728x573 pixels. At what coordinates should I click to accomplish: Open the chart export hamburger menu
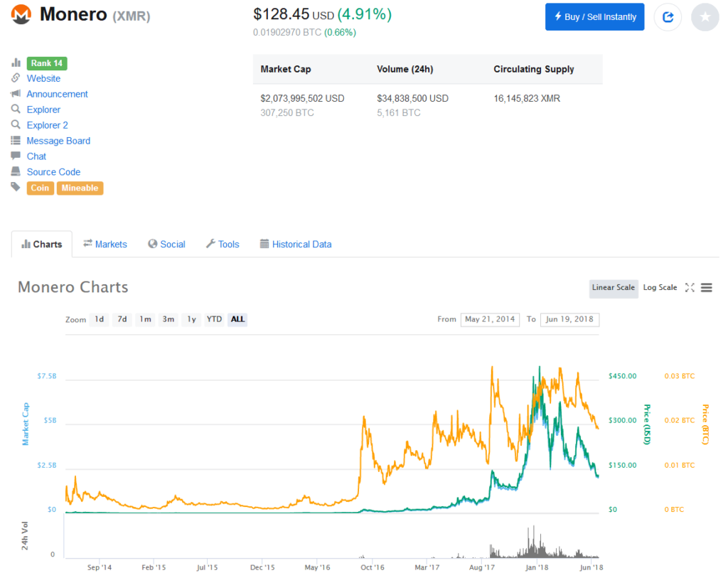tap(706, 287)
